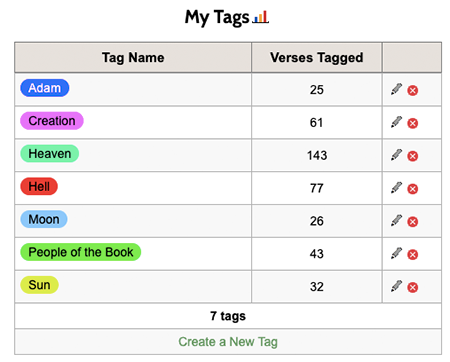Open the purple Creation tag label
The height and width of the screenshot is (362, 450).
point(52,121)
